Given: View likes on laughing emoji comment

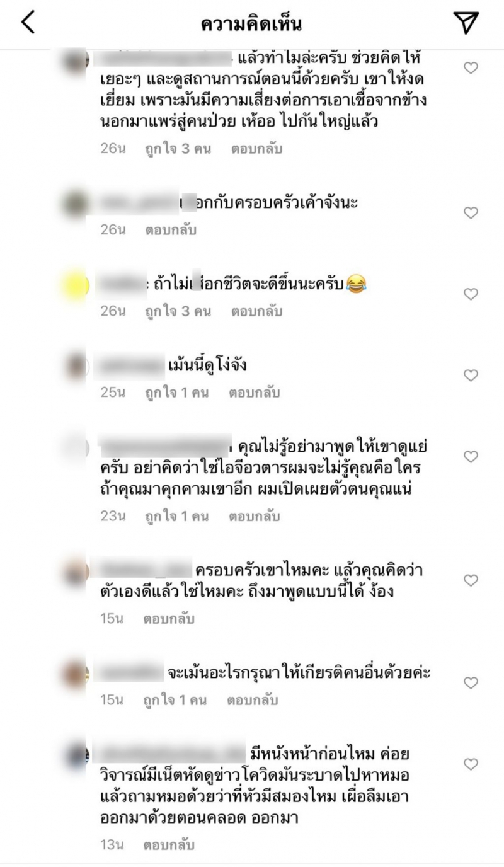Looking at the screenshot, I should (178, 311).
